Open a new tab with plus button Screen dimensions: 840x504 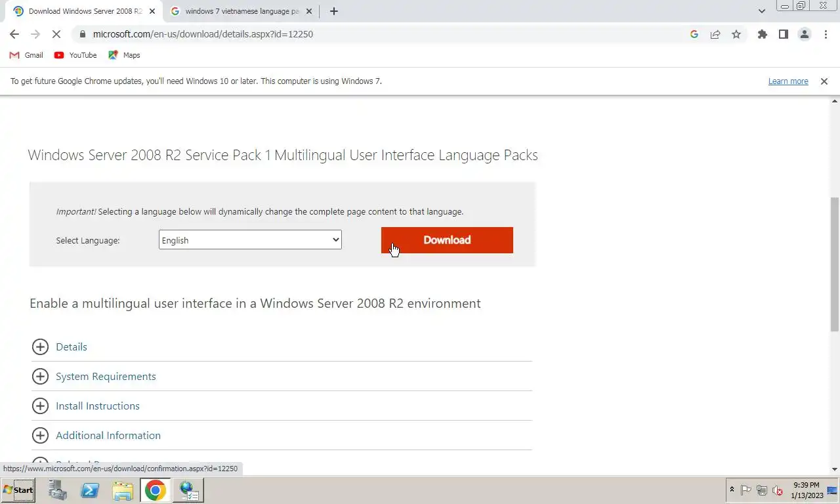coord(333,11)
